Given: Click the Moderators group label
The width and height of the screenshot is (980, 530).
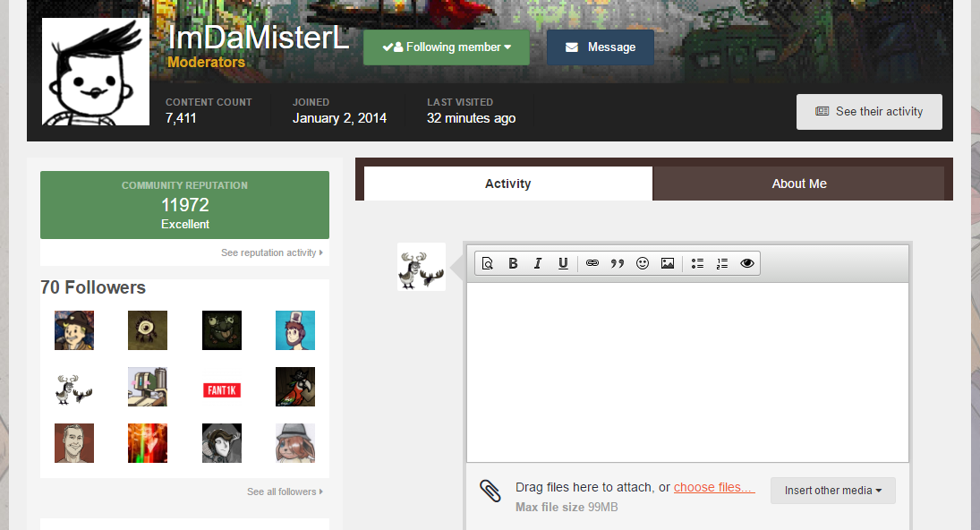Looking at the screenshot, I should [x=206, y=62].
